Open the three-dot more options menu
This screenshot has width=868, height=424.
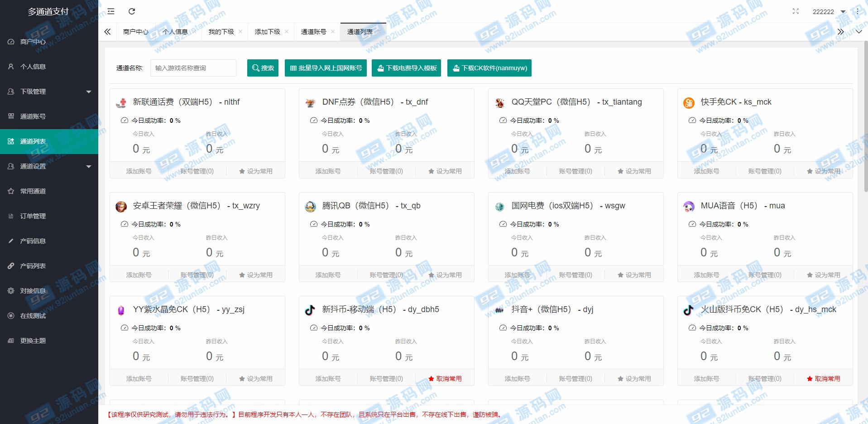tap(857, 11)
